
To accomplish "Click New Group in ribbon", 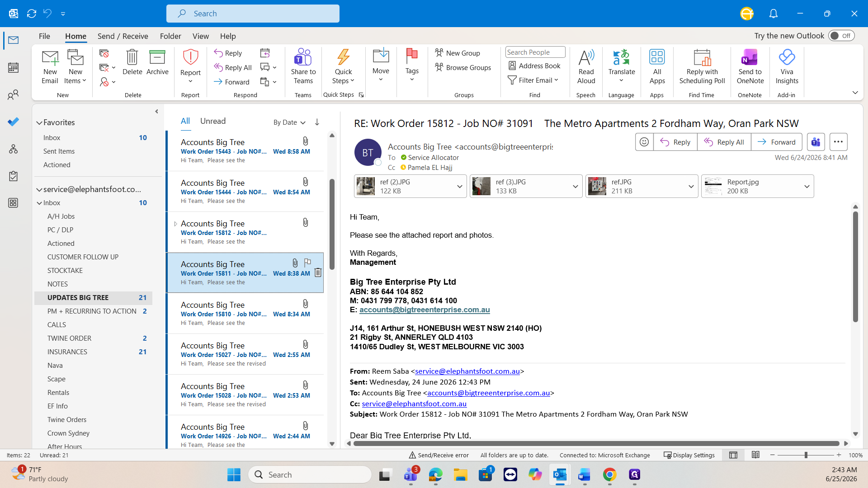I will (458, 53).
